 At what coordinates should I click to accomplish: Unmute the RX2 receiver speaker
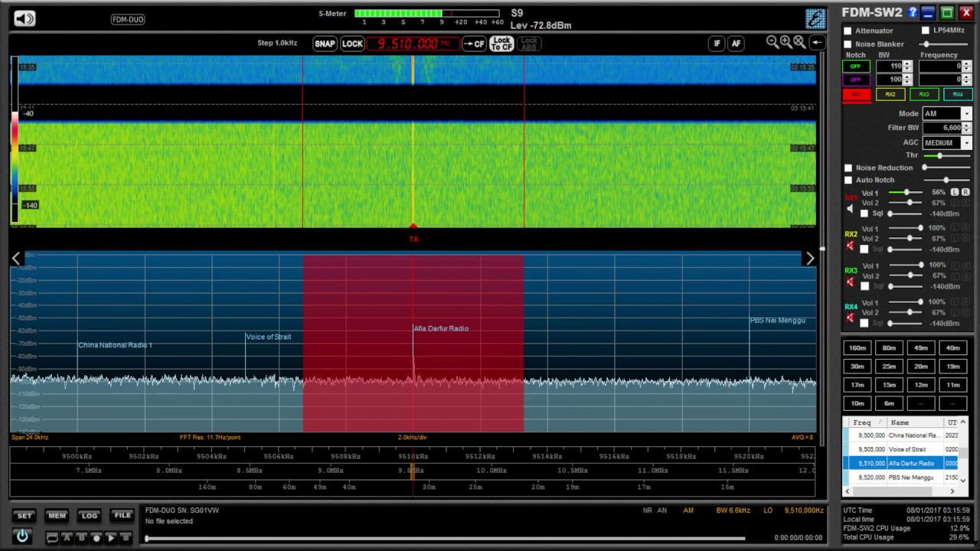tap(850, 246)
